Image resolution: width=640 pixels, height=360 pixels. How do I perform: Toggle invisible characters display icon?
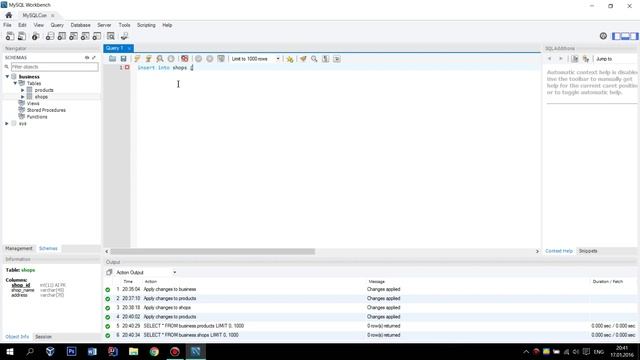[x=326, y=59]
